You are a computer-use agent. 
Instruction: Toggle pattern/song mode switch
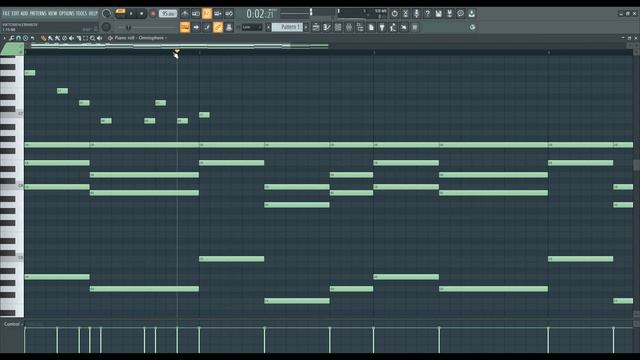point(120,13)
